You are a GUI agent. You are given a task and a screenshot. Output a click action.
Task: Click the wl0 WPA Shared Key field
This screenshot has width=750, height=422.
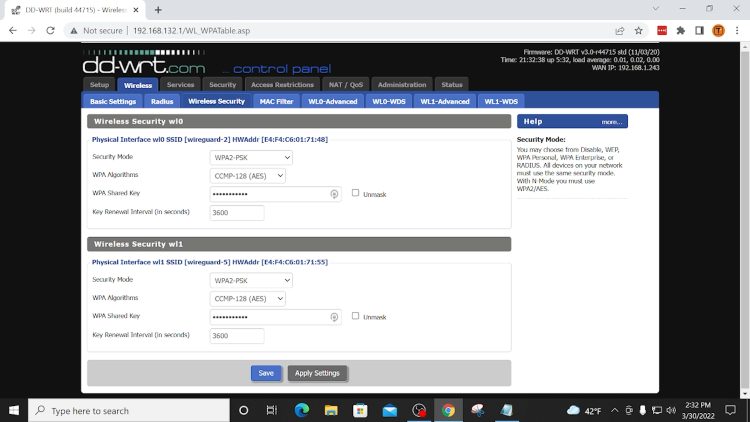(x=276, y=194)
